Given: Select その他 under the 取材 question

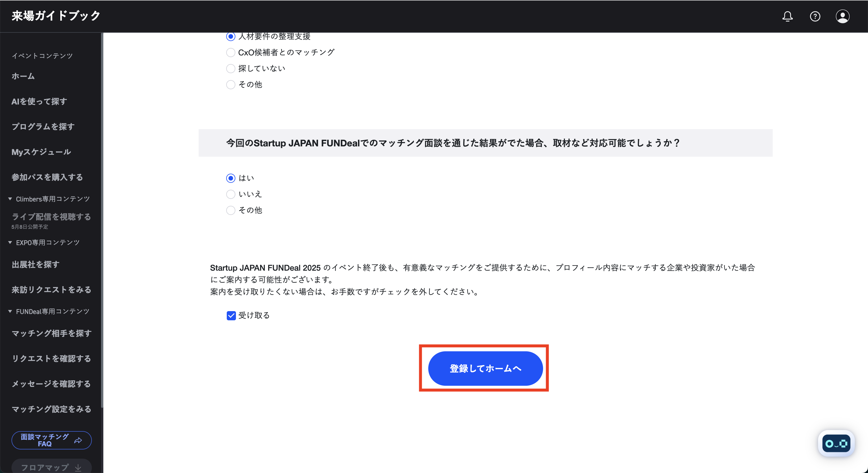Looking at the screenshot, I should (x=230, y=210).
